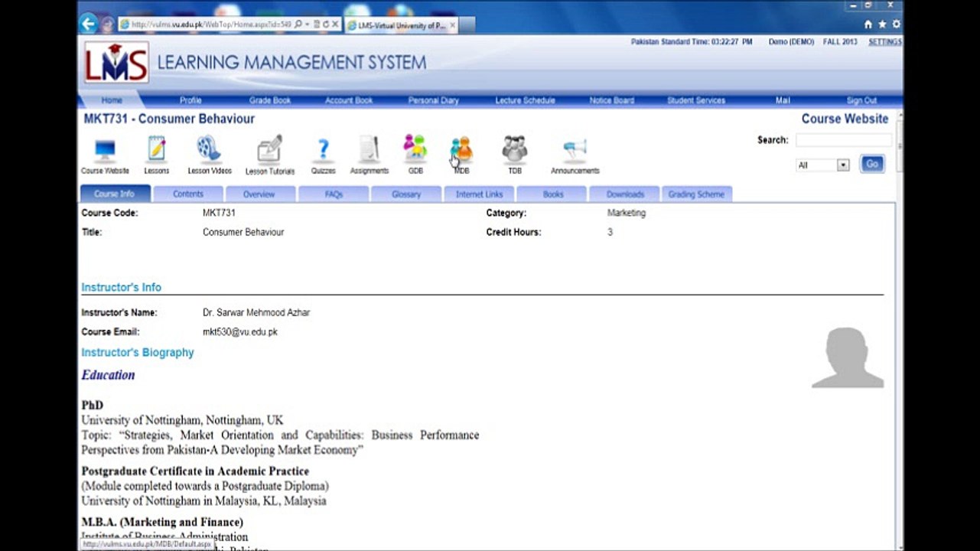
Task: Open the address bar autocomplete dropdown arrow
Action: coord(307,24)
